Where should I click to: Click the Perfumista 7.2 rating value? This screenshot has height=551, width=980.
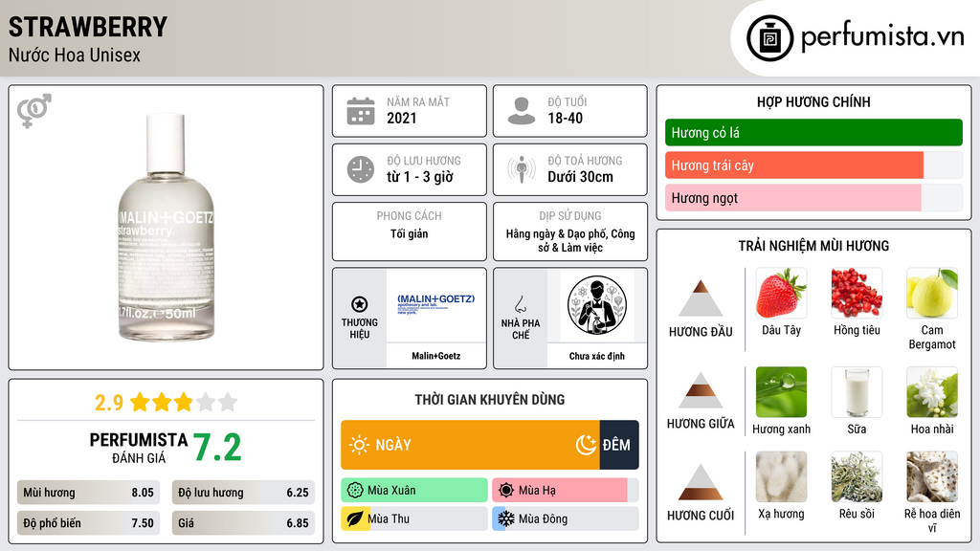[x=217, y=448]
